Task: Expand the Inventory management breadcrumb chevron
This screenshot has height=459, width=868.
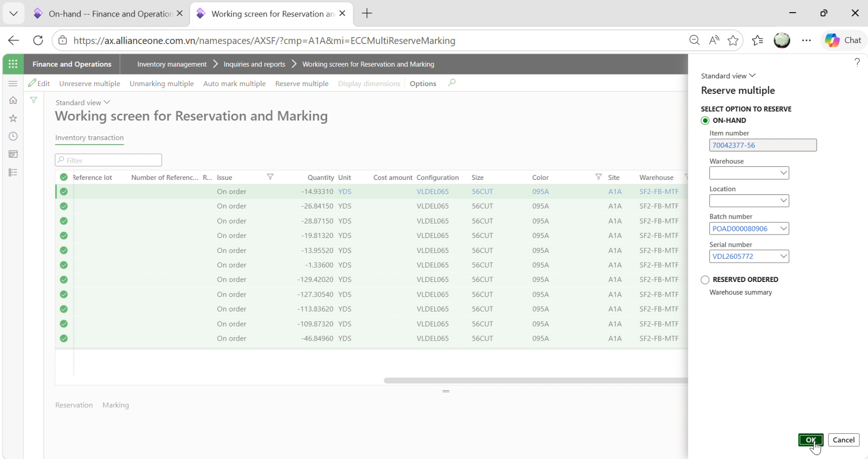Action: click(x=215, y=64)
